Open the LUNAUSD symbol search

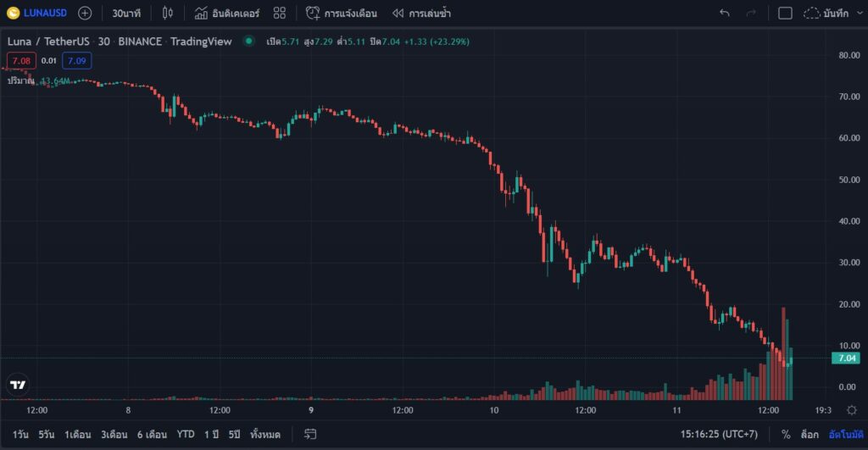(x=36, y=13)
